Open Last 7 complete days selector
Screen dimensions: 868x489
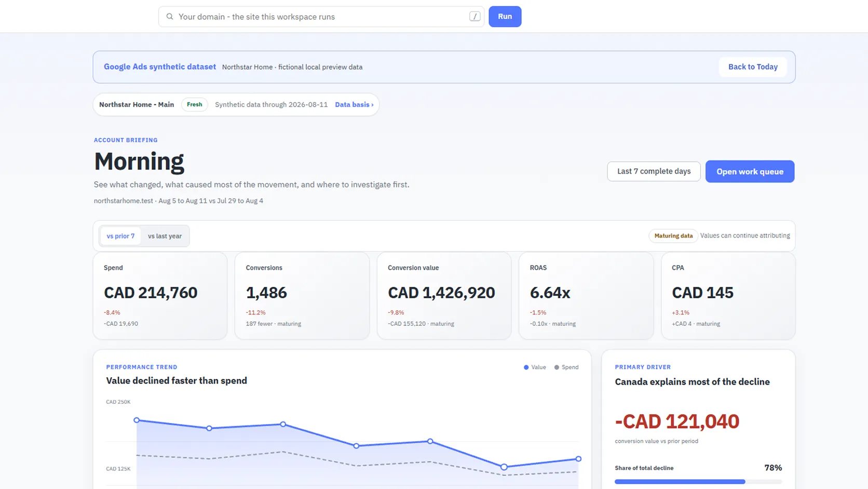pos(654,171)
